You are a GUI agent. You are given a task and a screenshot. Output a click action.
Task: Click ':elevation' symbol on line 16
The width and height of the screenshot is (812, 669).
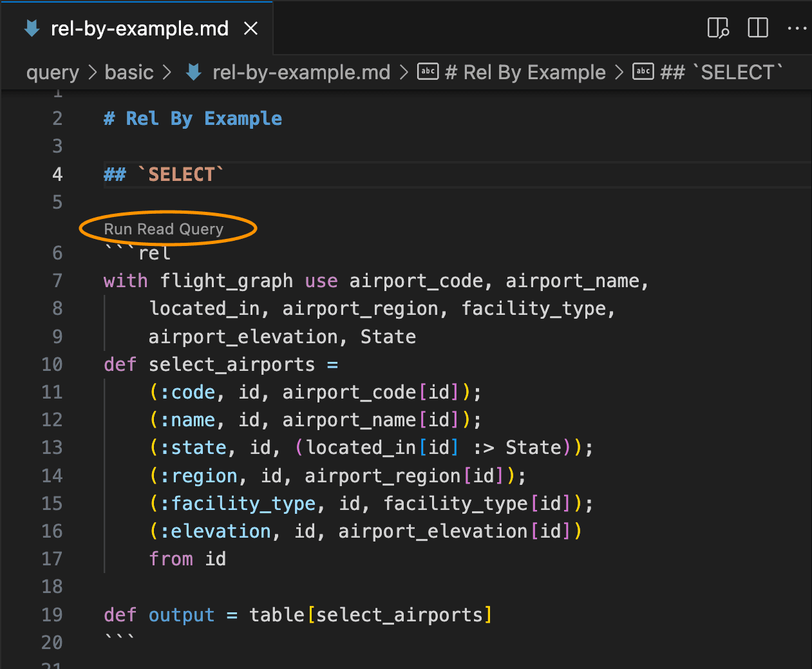click(215, 531)
